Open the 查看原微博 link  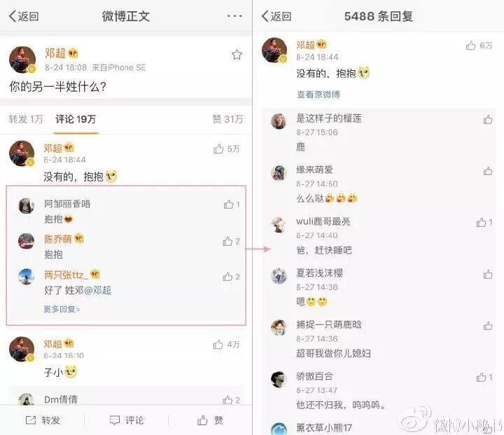coord(318,95)
